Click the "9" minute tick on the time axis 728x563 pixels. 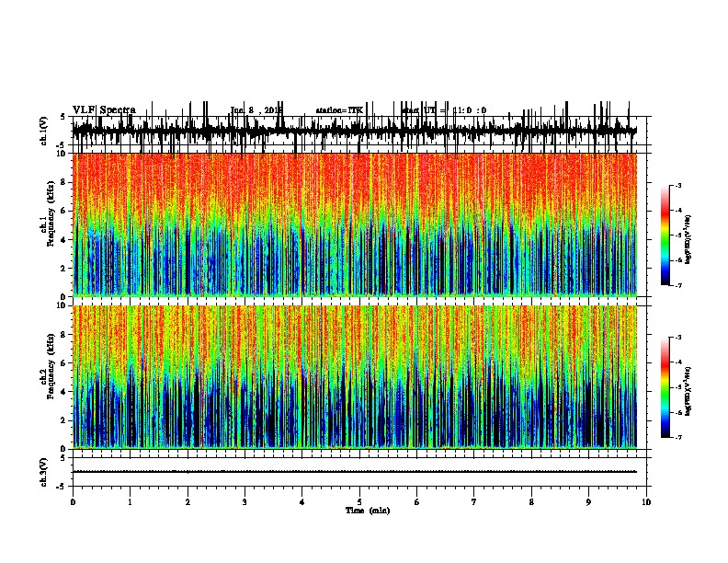coord(588,502)
